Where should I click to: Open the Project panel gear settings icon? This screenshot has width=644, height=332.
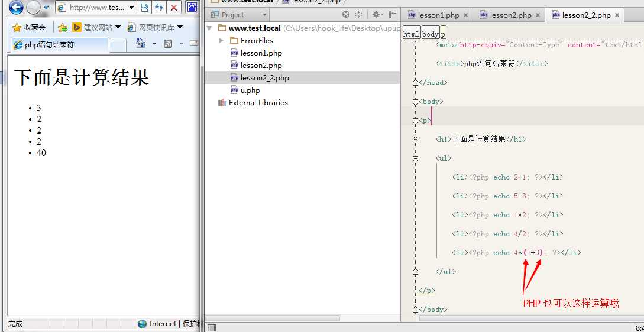(x=377, y=14)
